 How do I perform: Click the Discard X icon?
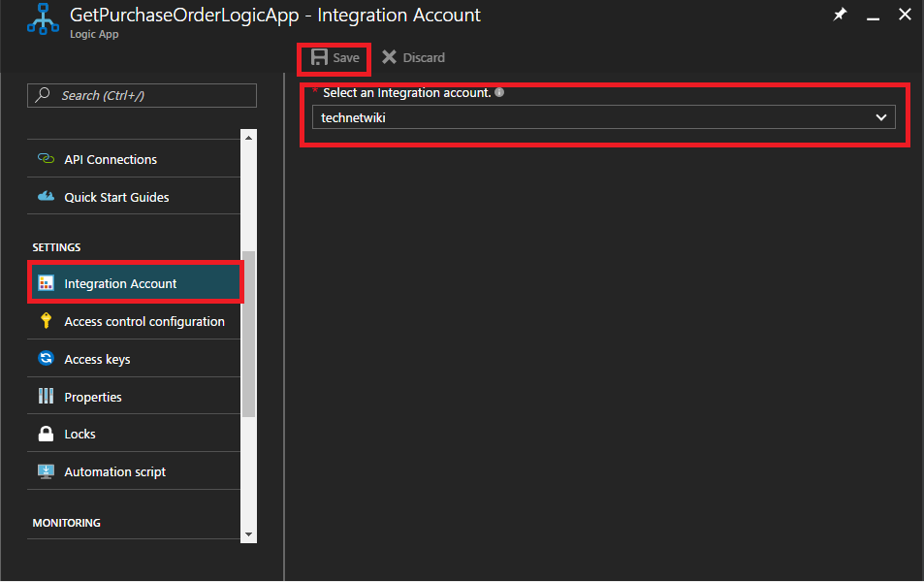pos(389,57)
